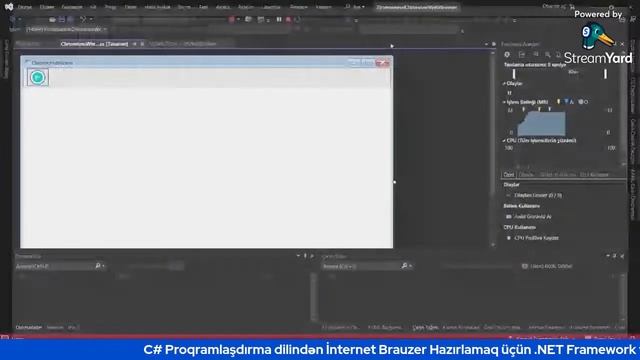Click the Anlık Görüntü Al link
Image resolution: width=640 pixels, height=360 pixels.
[x=533, y=217]
